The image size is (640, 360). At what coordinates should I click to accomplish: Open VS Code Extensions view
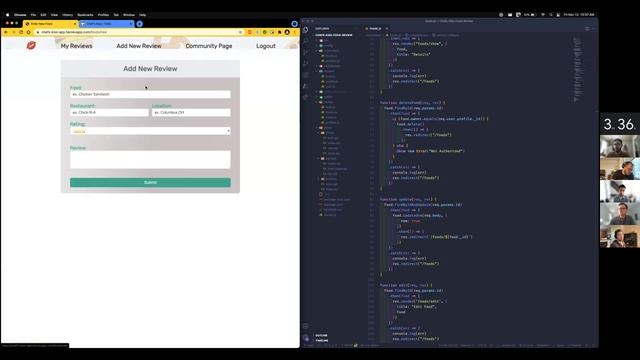pos(306,75)
